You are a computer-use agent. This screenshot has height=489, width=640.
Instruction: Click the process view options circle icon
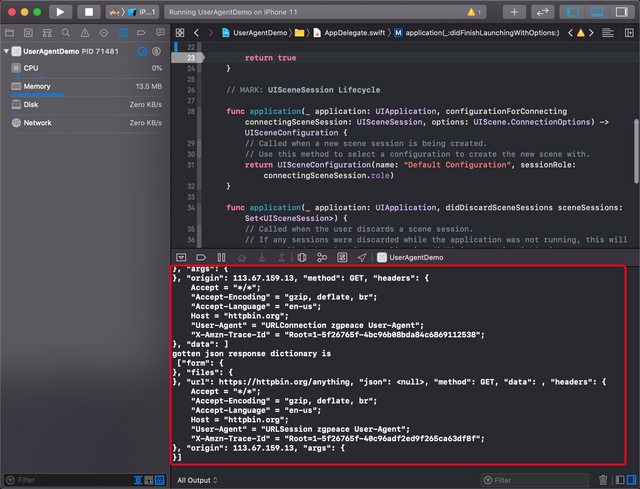[x=156, y=51]
